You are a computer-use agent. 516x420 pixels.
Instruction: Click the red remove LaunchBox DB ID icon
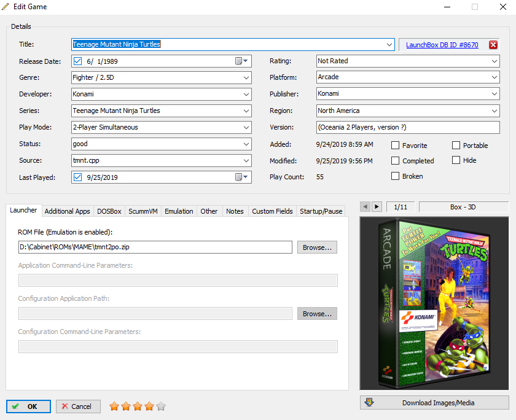(x=493, y=45)
